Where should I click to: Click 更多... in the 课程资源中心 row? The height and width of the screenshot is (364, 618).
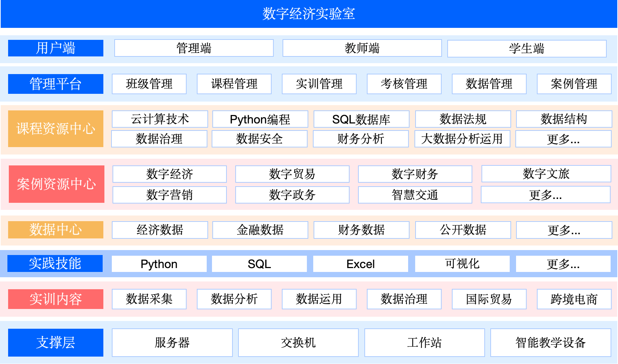pyautogui.click(x=563, y=139)
